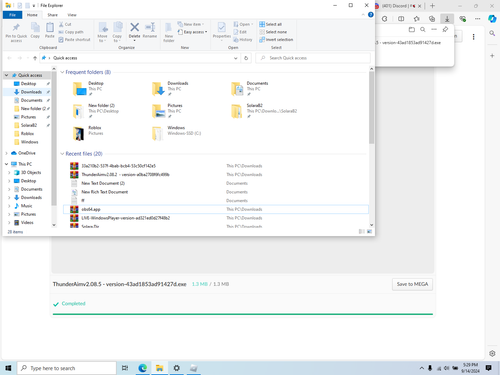500x375 pixels.
Task: Click search icon in downloads popup
Action: 423,30
